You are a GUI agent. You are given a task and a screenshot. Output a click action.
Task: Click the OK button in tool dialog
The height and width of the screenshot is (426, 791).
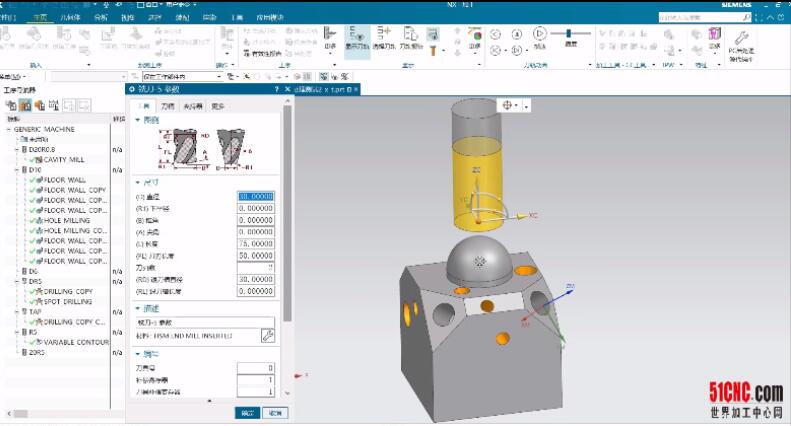pos(246,412)
